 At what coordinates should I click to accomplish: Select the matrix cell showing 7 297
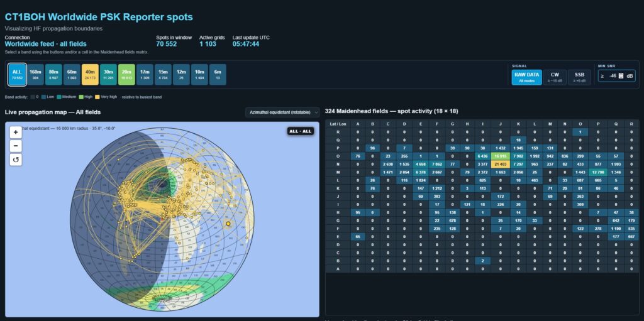(518, 164)
